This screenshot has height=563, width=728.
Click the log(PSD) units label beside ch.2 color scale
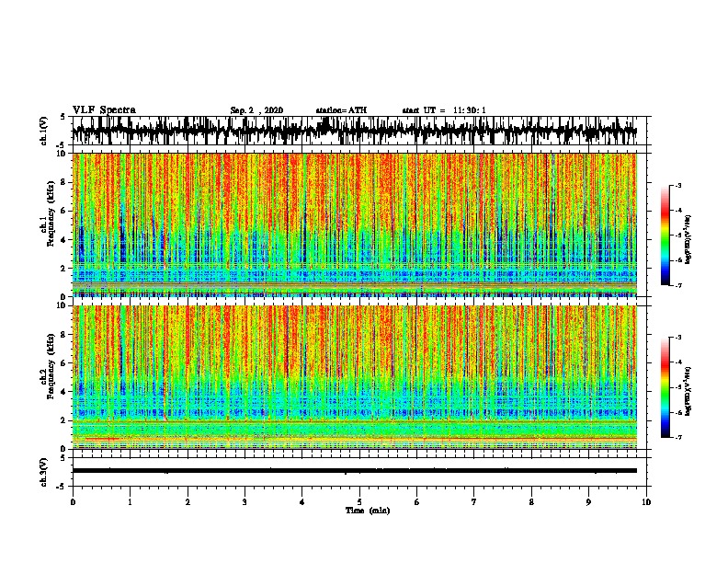(x=688, y=391)
